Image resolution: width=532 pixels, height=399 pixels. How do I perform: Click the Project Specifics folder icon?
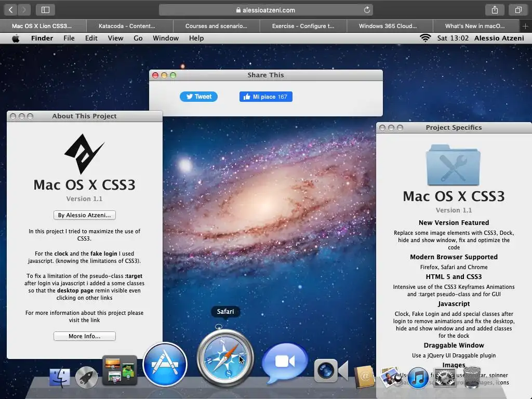453,165
